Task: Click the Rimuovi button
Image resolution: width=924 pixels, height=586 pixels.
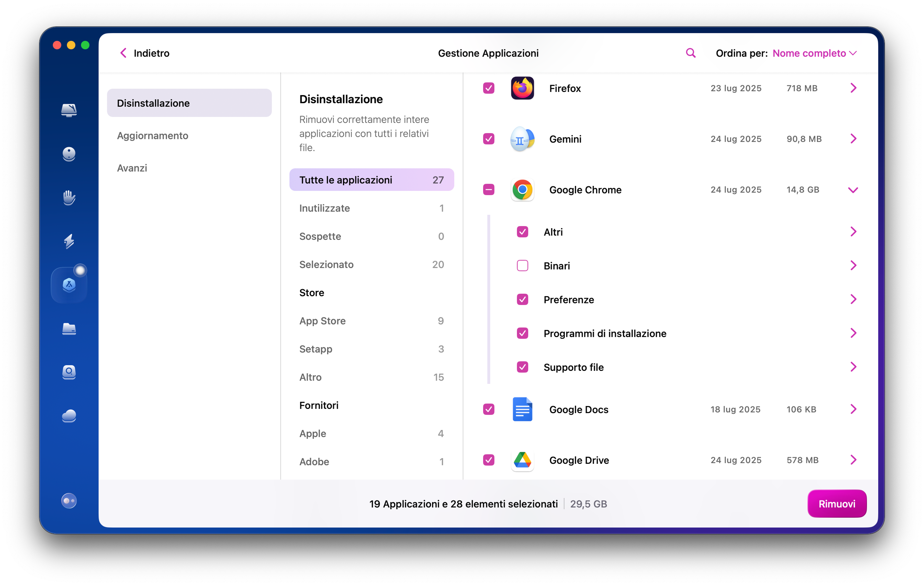Action: click(x=837, y=504)
